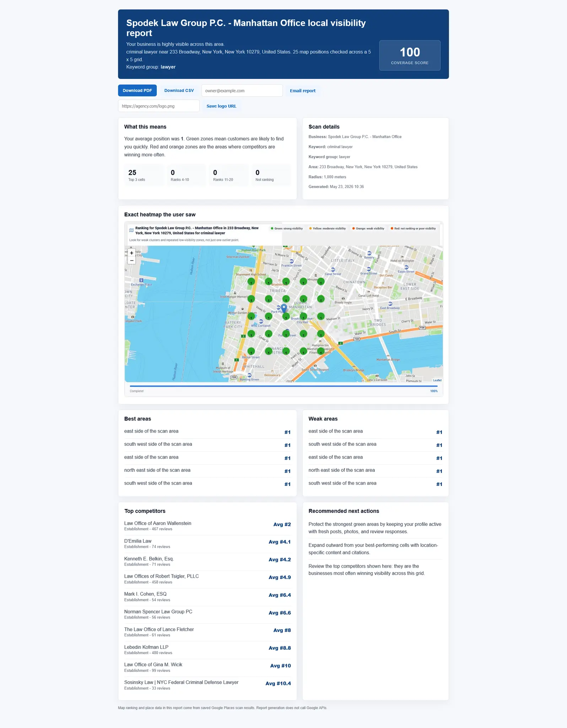This screenshot has width=567, height=728.
Task: Click 'north east side' row in Best areas
Action: [x=207, y=471]
